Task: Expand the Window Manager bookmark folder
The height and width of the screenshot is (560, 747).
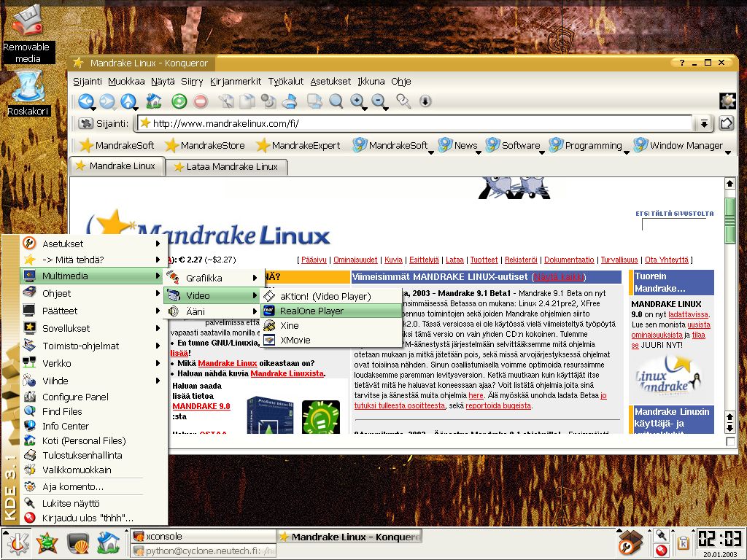Action: [681, 146]
